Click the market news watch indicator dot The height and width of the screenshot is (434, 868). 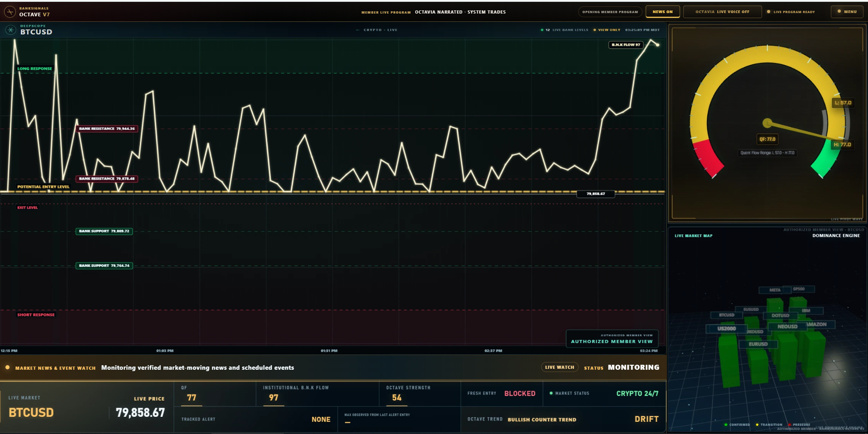[8, 367]
